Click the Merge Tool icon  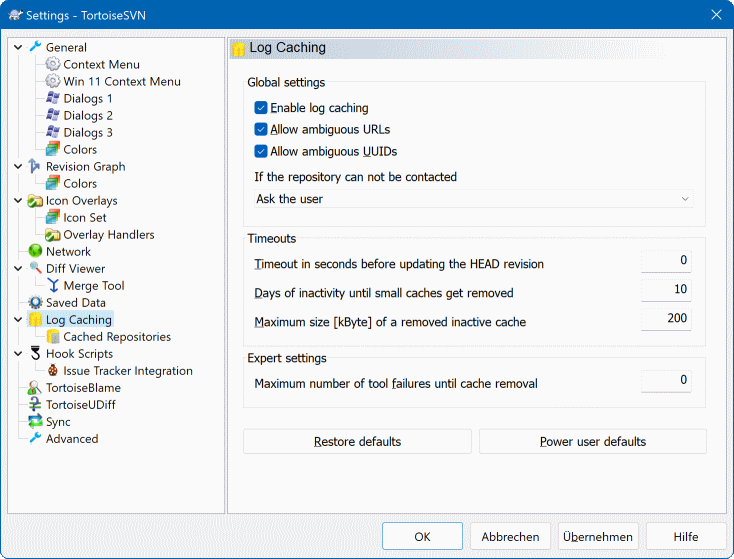pos(53,286)
